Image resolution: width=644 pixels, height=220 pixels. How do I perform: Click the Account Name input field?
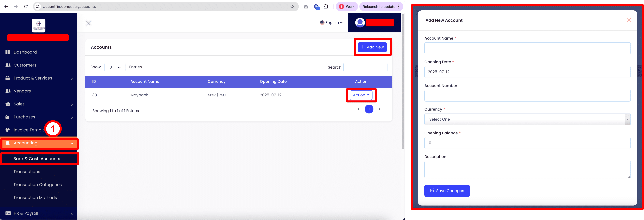coord(527,48)
